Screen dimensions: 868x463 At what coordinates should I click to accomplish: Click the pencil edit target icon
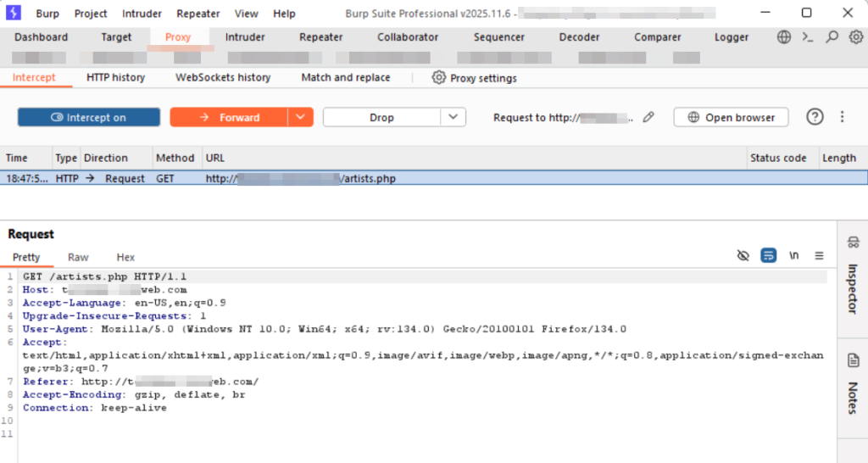pyautogui.click(x=648, y=118)
